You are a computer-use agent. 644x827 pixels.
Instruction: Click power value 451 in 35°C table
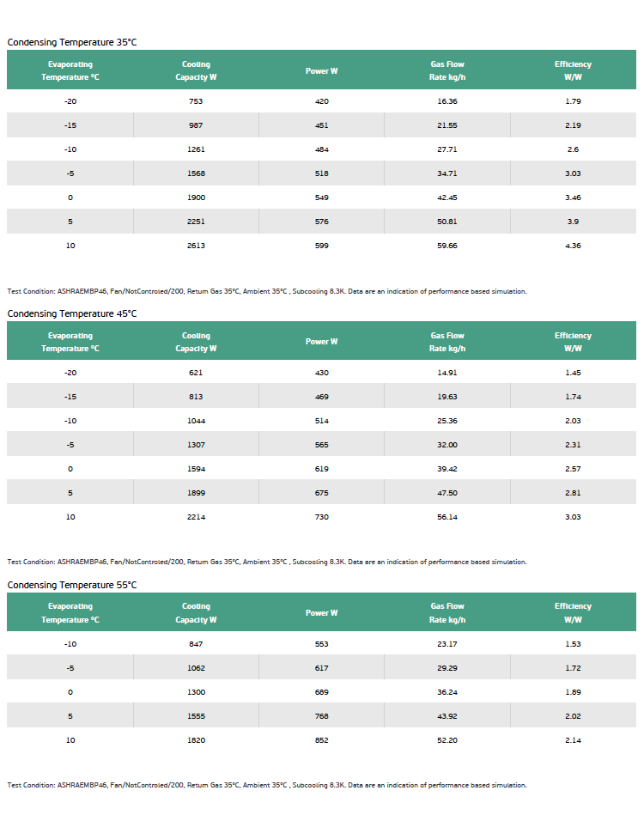(322, 125)
